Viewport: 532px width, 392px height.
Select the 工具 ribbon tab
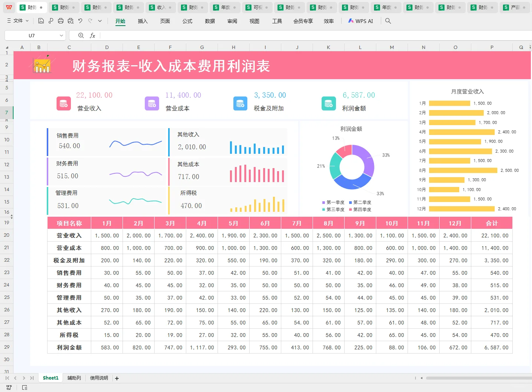[277, 21]
